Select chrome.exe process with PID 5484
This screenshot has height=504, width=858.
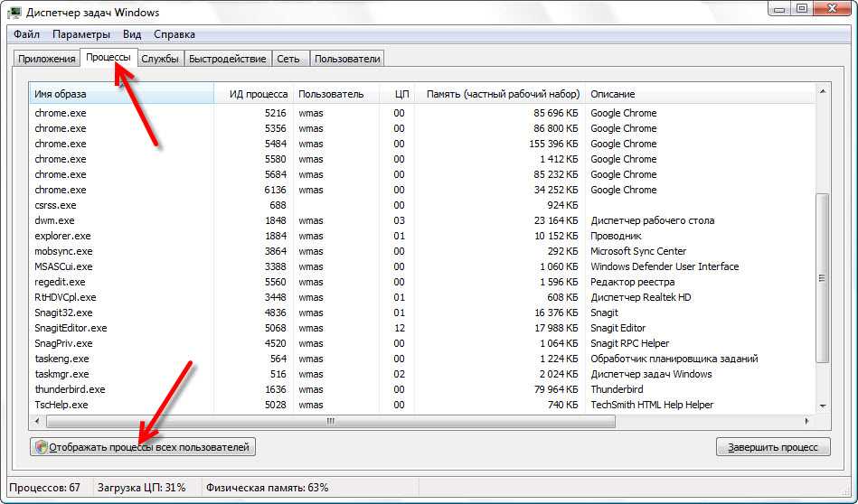tap(422, 144)
